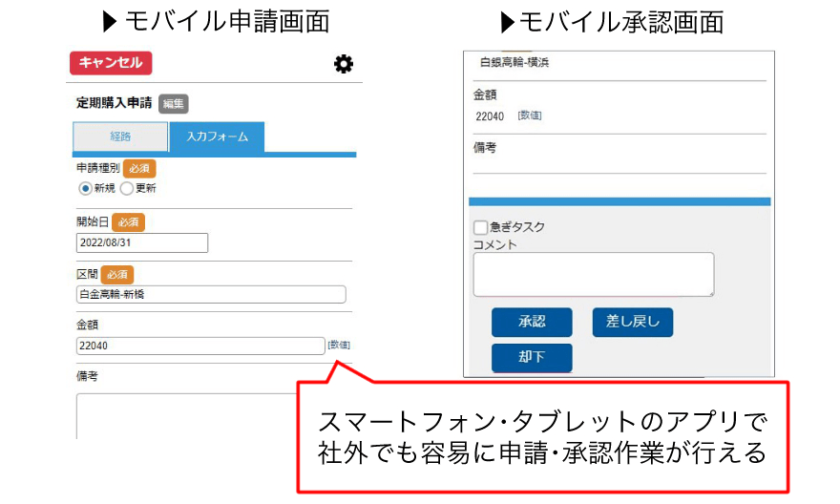Switch to the 経路 tab

(120, 137)
